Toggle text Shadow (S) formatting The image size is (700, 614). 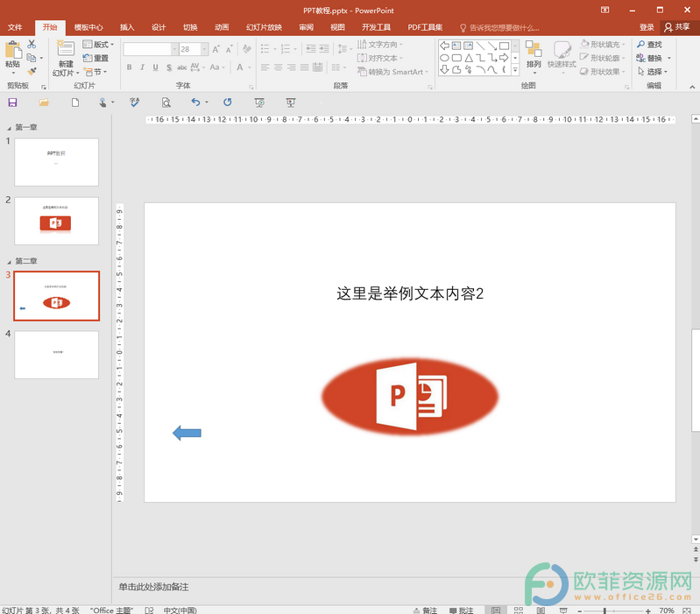(169, 67)
